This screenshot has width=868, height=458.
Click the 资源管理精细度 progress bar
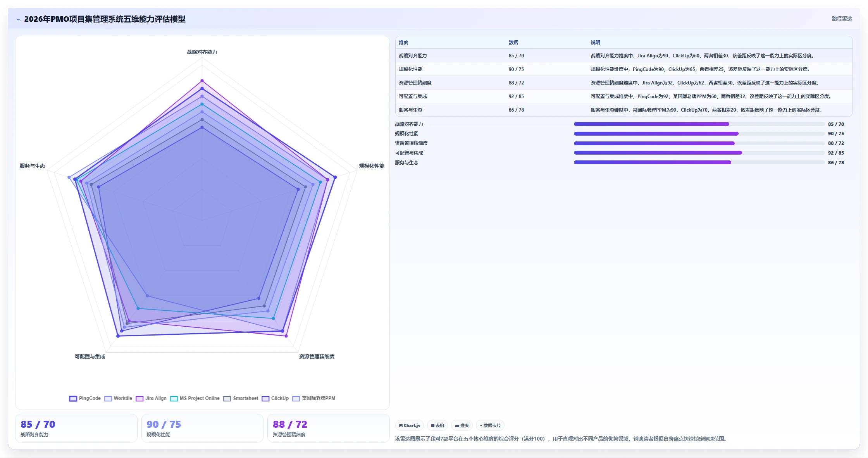point(699,143)
